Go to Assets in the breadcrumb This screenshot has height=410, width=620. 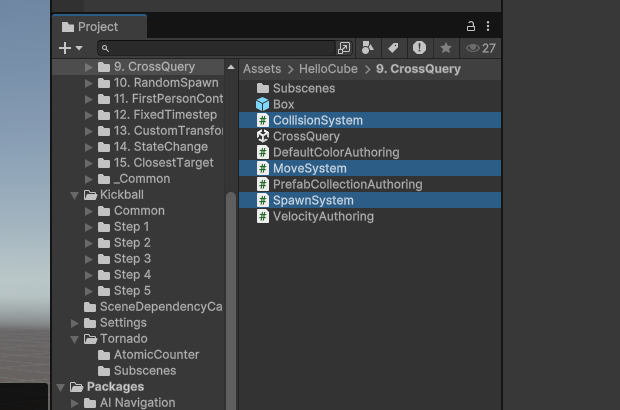click(x=262, y=69)
